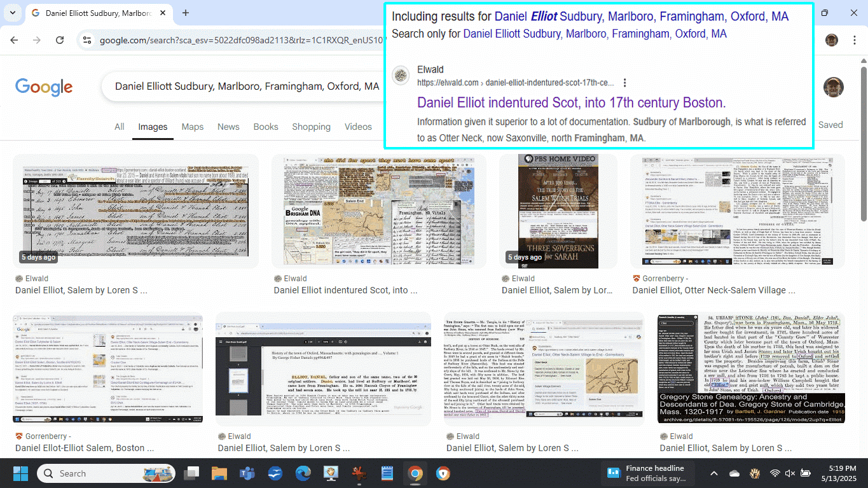868x488 pixels.
Task: Open the Windows Start menu
Action: tap(20, 473)
